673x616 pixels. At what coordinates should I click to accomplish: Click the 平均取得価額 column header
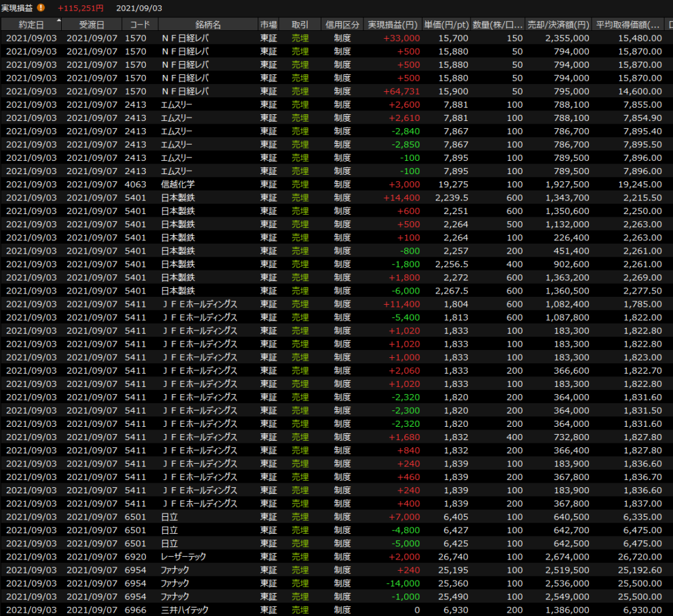point(628,24)
